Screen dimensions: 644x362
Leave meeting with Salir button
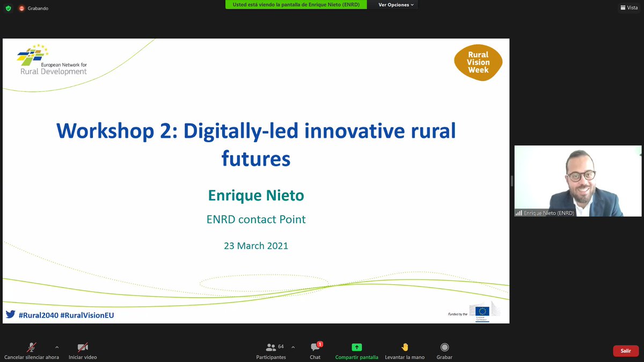point(626,351)
